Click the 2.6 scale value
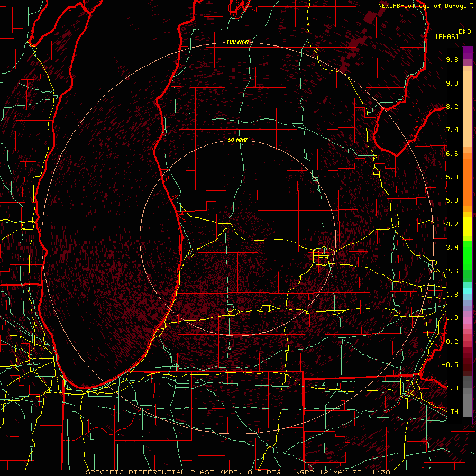Screen dimensions: 476x476 pyautogui.click(x=452, y=271)
